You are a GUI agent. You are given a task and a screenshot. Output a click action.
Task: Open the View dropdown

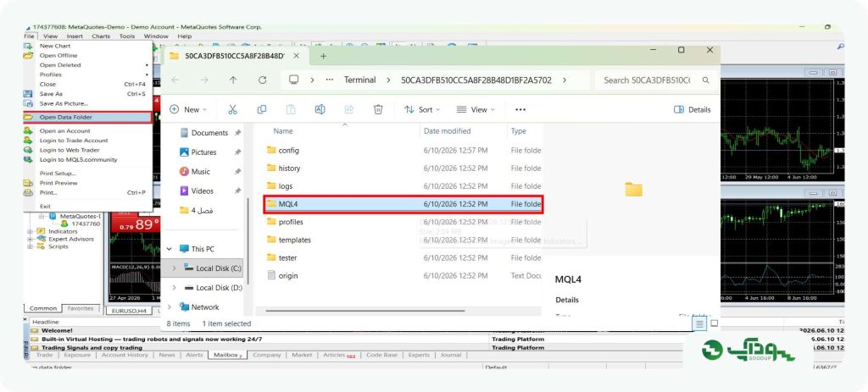tap(476, 109)
